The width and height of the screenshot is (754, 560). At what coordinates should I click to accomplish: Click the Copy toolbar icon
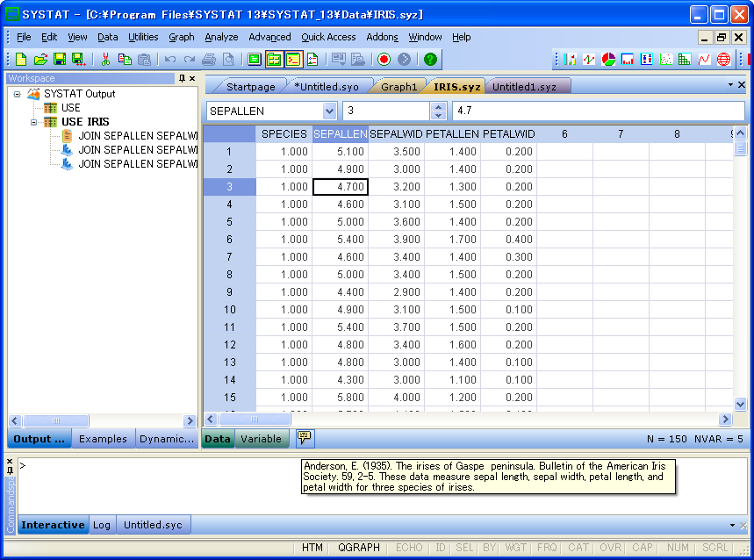pyautogui.click(x=125, y=59)
